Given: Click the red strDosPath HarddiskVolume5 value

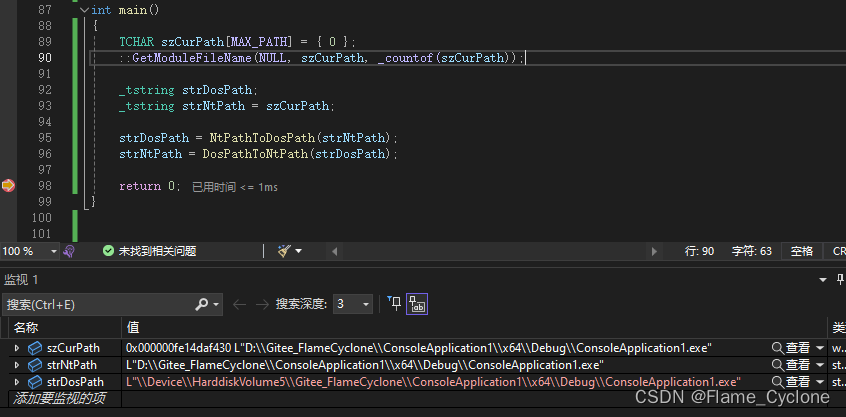Looking at the screenshot, I should click(433, 382).
